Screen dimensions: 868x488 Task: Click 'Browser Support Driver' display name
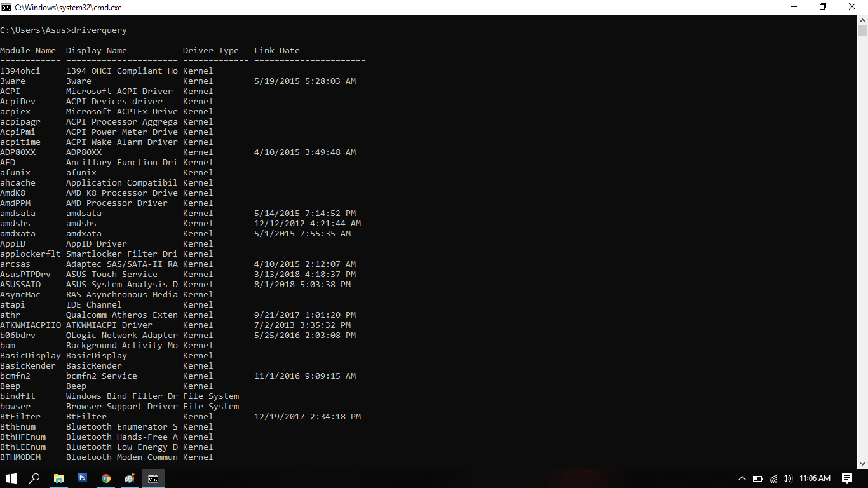(122, 407)
